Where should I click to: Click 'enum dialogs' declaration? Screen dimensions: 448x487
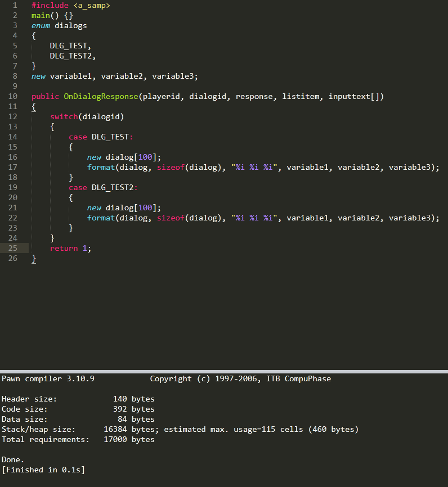pos(59,26)
